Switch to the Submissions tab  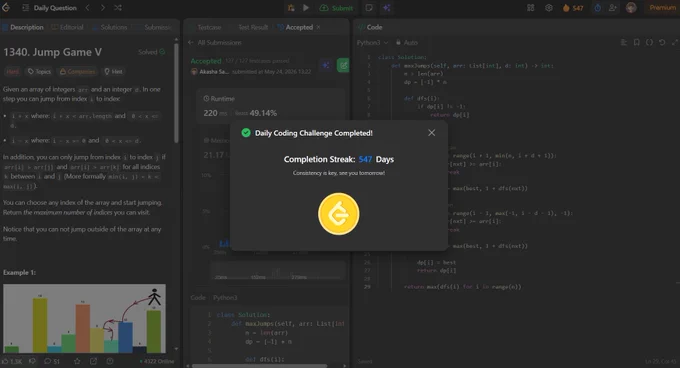154,27
